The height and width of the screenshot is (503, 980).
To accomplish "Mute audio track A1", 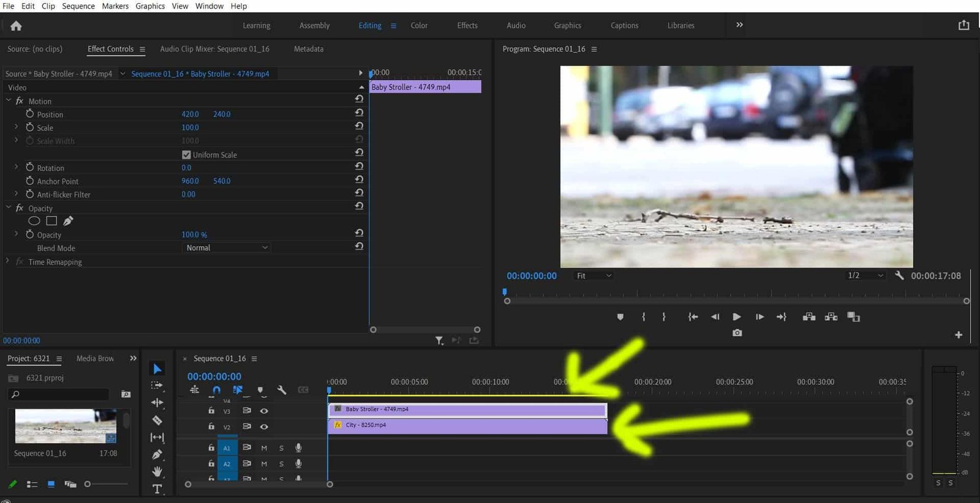I will [264, 448].
